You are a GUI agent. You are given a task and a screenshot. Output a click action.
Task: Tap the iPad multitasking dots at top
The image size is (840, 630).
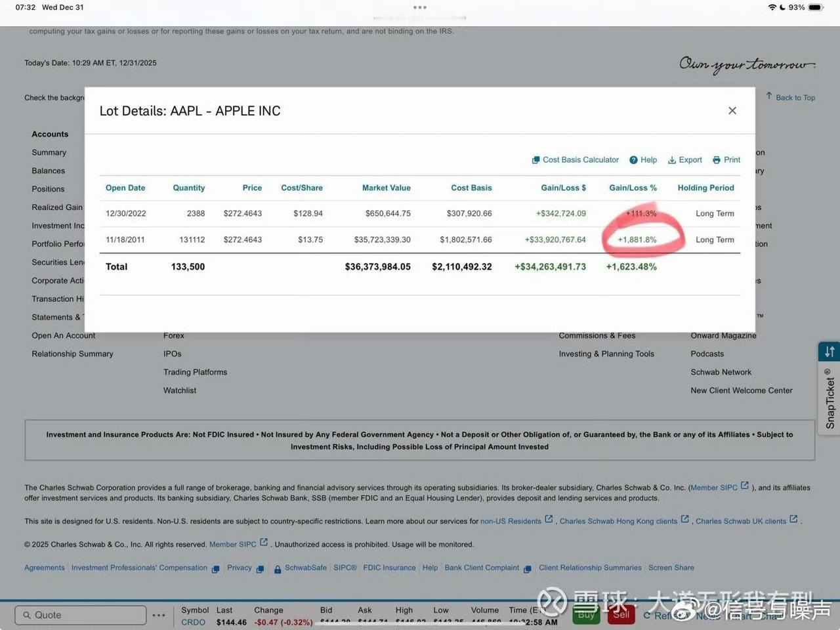pyautogui.click(x=420, y=8)
